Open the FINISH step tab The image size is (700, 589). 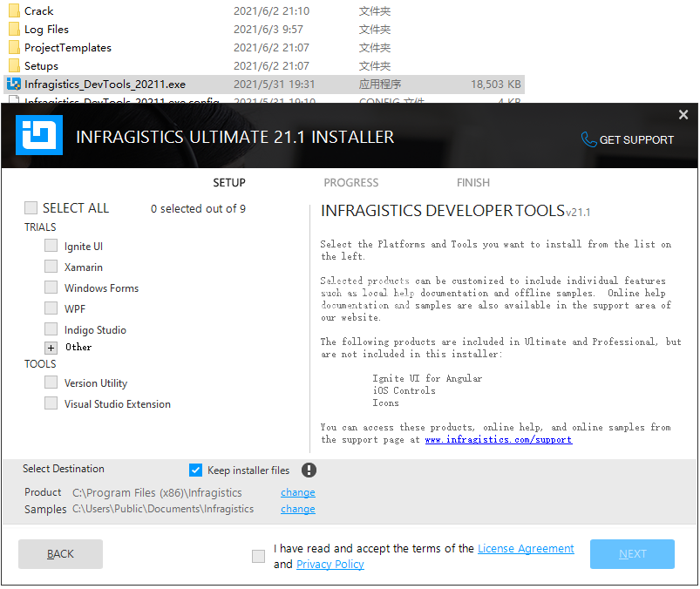click(473, 182)
